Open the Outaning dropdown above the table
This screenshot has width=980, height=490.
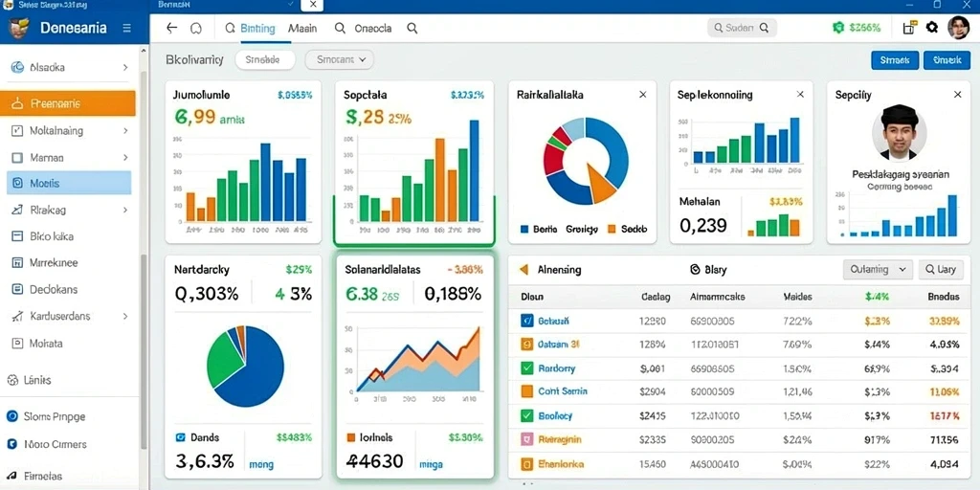click(x=879, y=269)
